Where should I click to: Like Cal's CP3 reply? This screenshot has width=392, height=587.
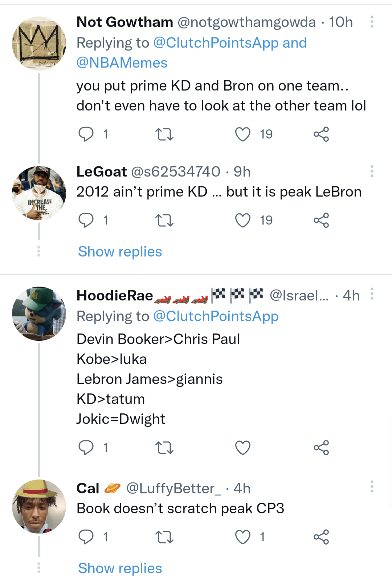point(242,537)
